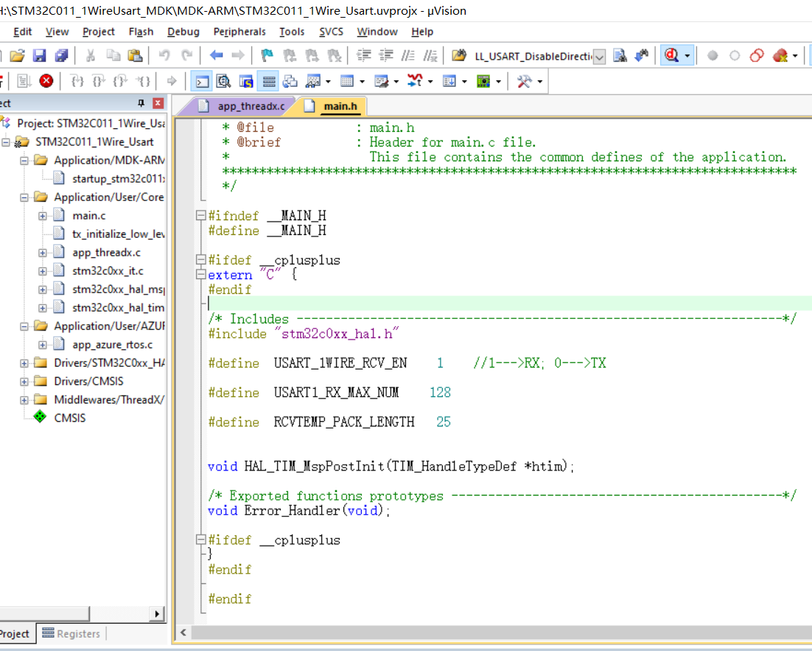Insert or remove a bookmark
The height and width of the screenshot is (651, 812).
[267, 55]
